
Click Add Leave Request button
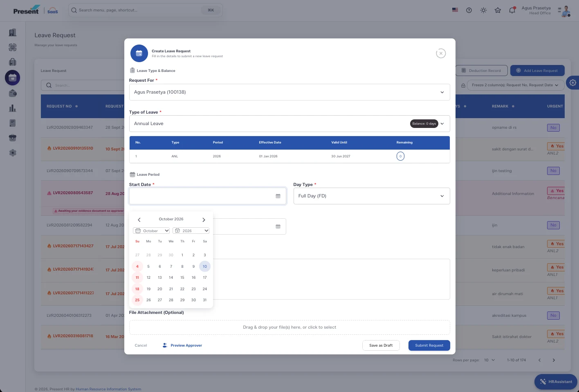pos(537,71)
